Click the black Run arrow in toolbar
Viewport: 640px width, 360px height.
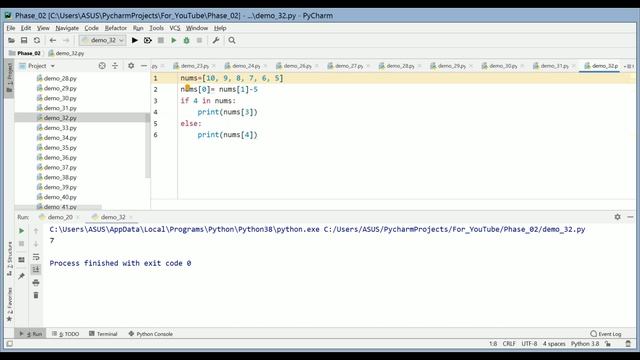coord(135,40)
